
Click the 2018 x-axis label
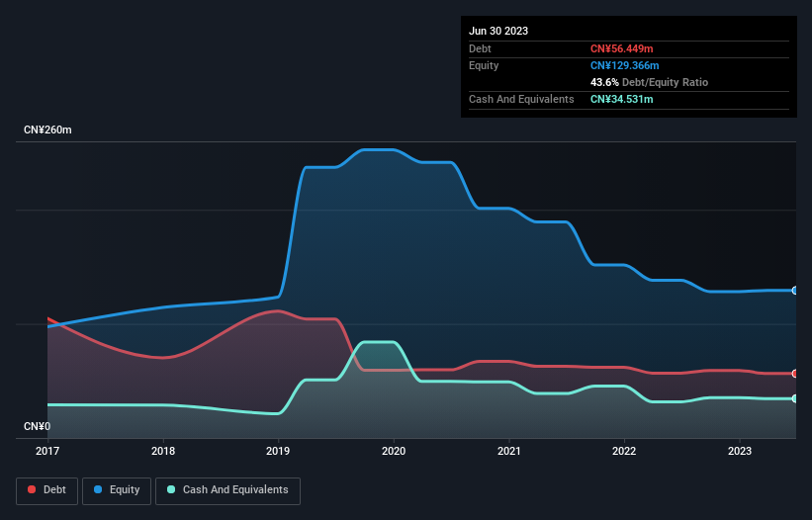click(x=163, y=451)
